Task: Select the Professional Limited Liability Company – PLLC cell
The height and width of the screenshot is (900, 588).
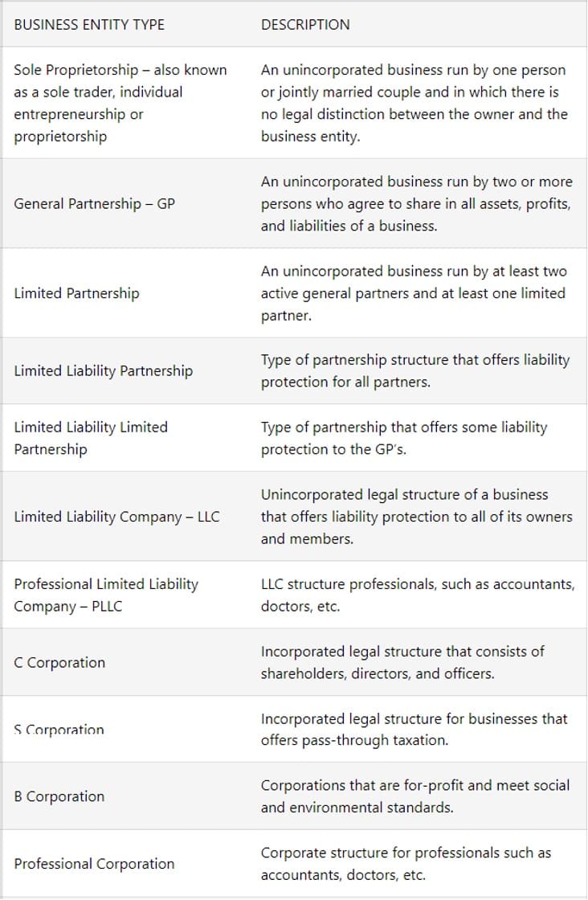Action: pyautogui.click(x=106, y=595)
